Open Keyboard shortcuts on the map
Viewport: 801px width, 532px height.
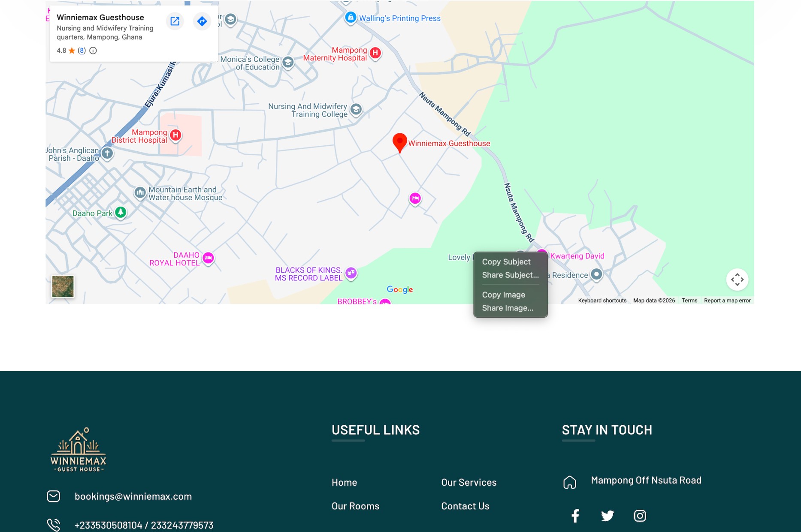(602, 301)
